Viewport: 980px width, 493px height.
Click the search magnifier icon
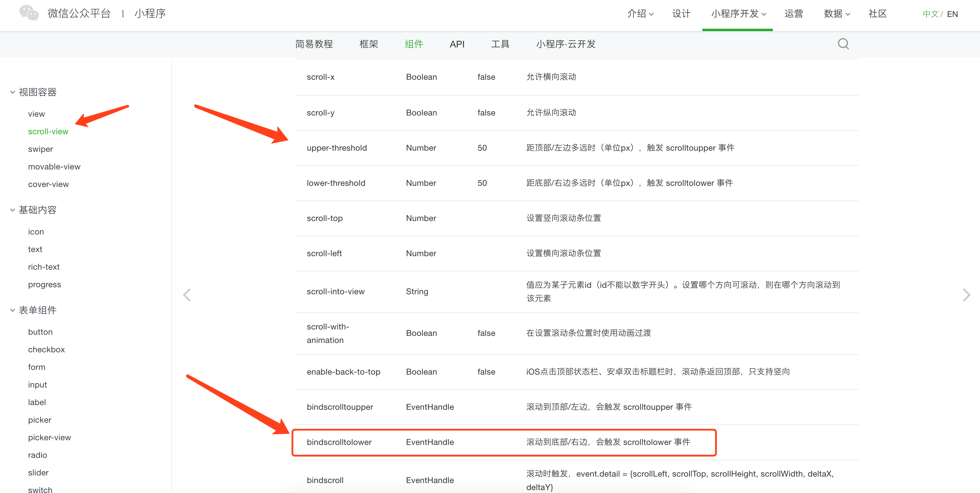(x=843, y=44)
